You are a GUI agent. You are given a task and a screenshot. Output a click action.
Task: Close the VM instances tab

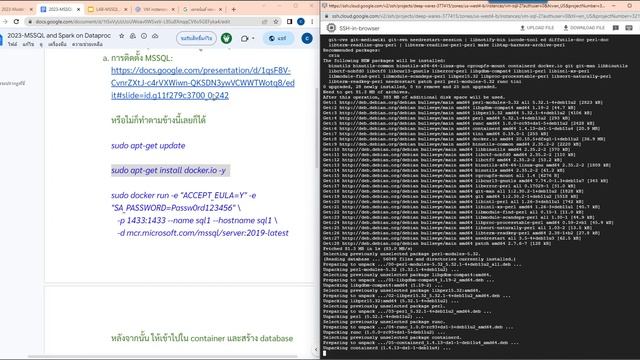[x=173, y=9]
